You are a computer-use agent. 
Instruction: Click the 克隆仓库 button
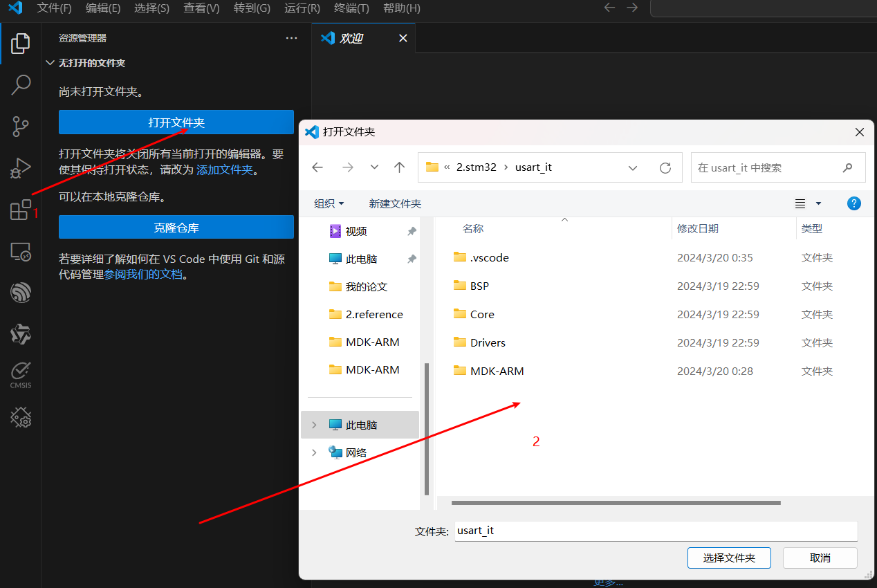click(175, 227)
